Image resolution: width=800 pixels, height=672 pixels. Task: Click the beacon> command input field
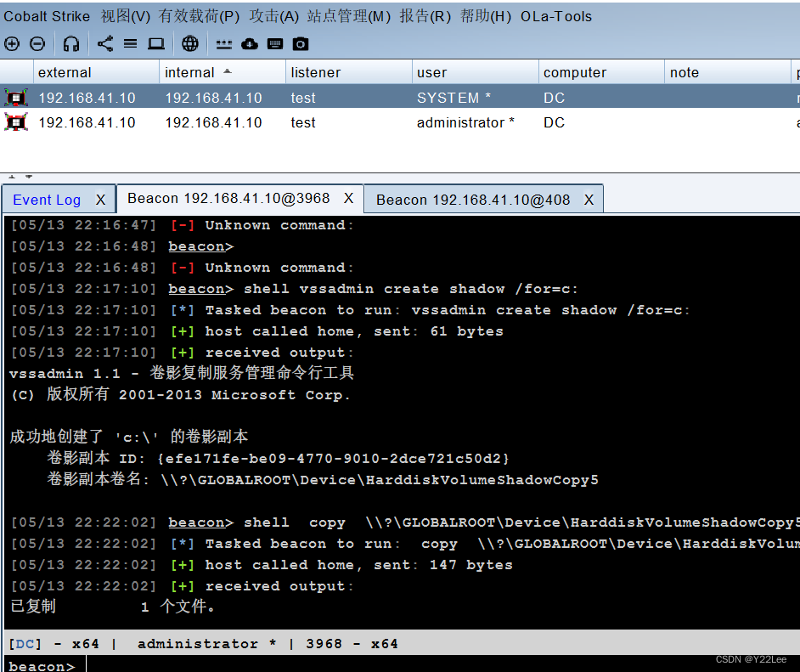point(442,665)
